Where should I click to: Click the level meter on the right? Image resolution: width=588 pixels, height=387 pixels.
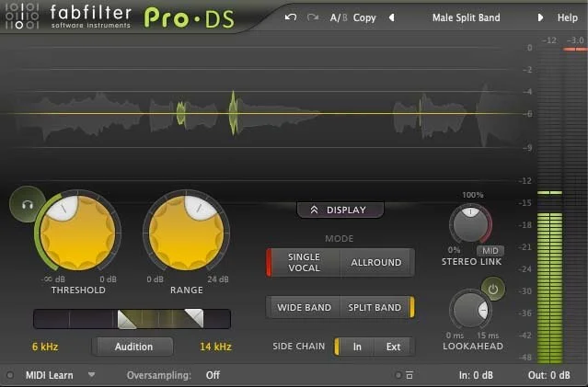pyautogui.click(x=561, y=204)
